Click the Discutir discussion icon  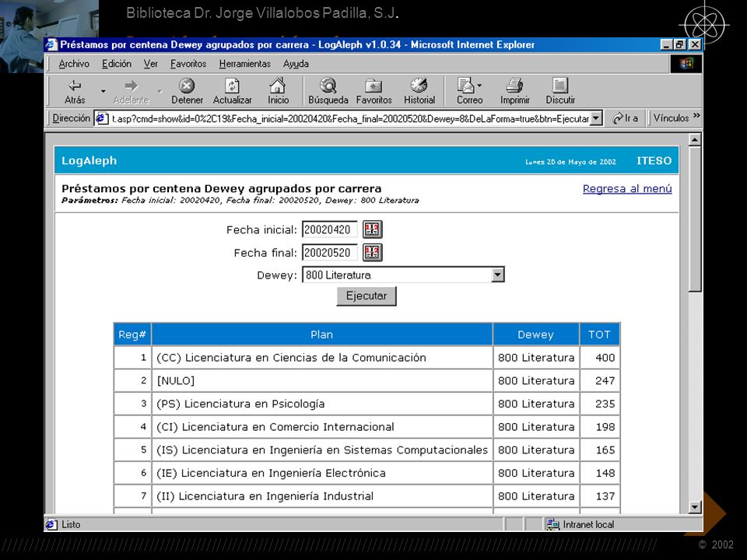coord(560,86)
